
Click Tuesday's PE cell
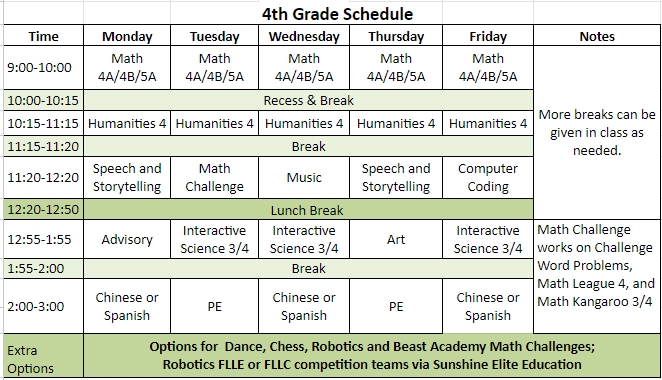tap(214, 307)
